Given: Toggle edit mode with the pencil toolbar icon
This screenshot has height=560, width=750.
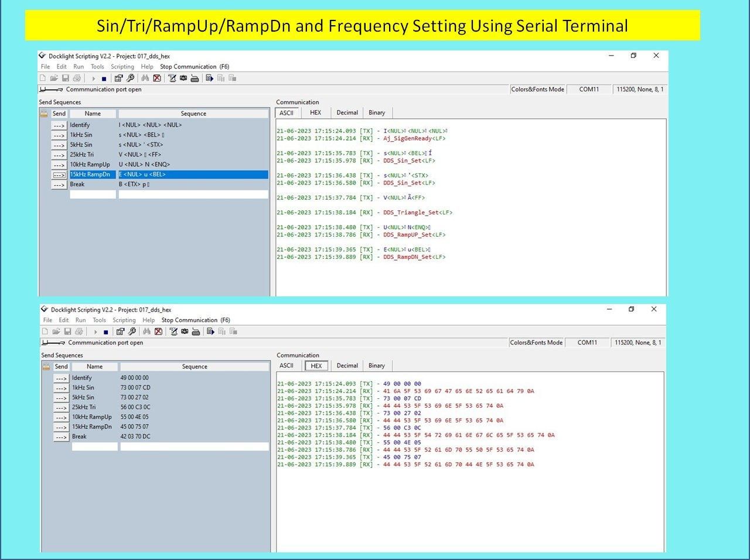Looking at the screenshot, I should click(173, 78).
